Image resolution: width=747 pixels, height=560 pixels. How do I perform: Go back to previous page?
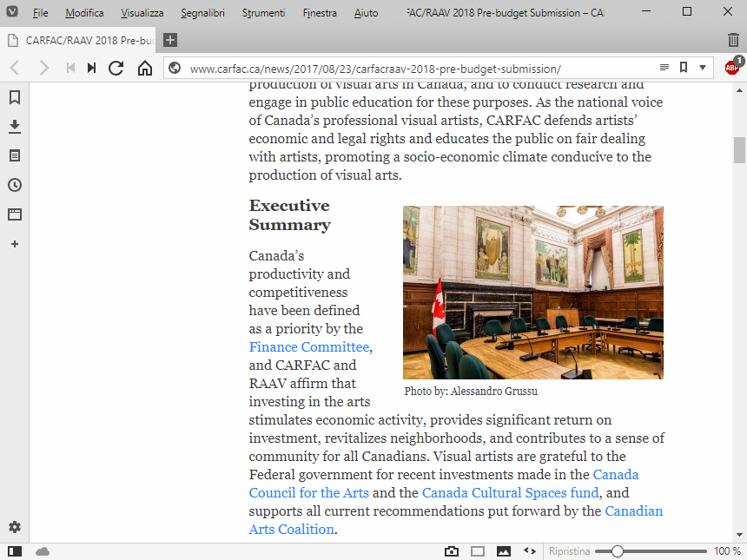[15, 68]
